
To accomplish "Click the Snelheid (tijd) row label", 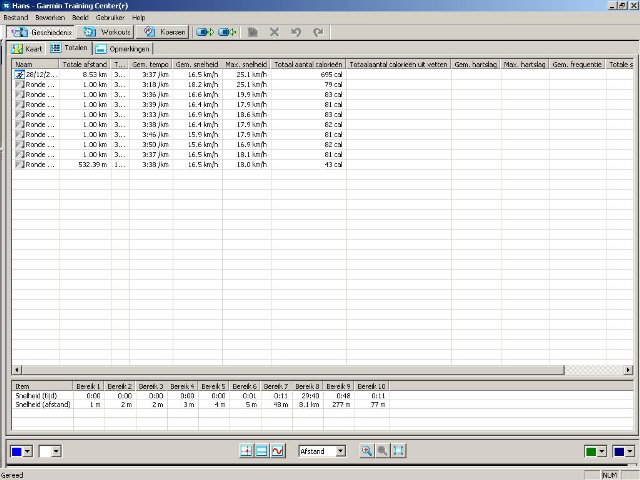I will pos(36,396).
